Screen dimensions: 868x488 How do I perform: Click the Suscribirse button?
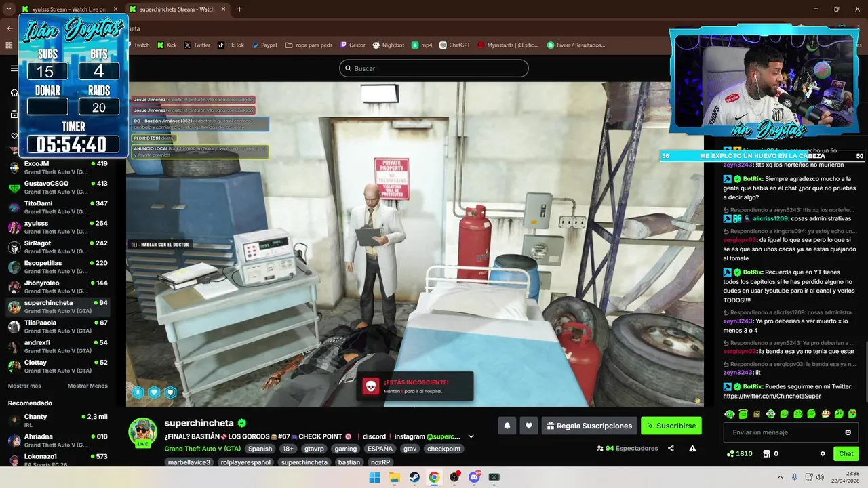coord(671,426)
